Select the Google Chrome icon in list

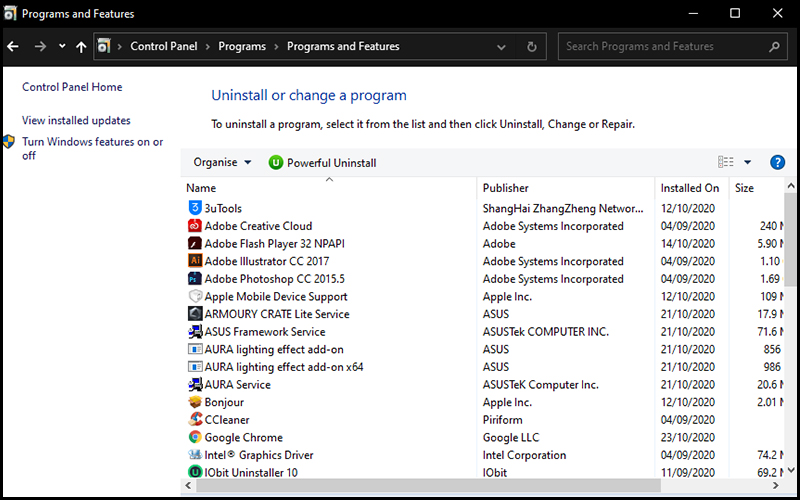(x=195, y=437)
